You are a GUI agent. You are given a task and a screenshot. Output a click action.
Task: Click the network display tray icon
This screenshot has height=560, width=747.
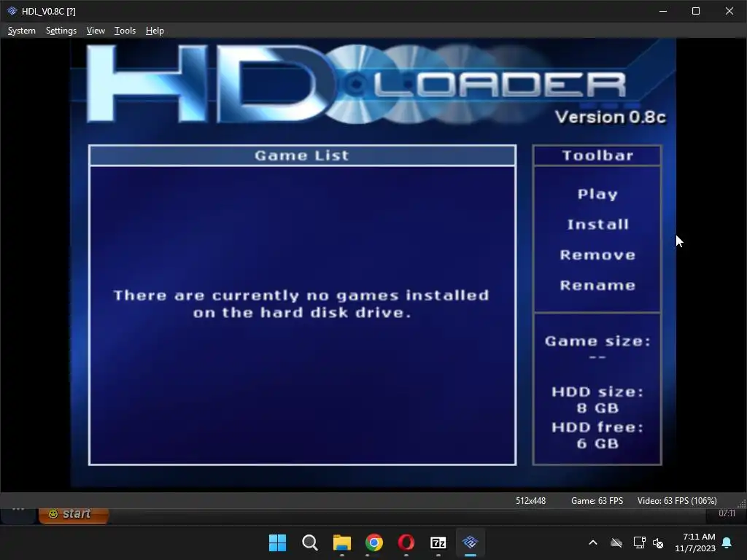pyautogui.click(x=639, y=542)
